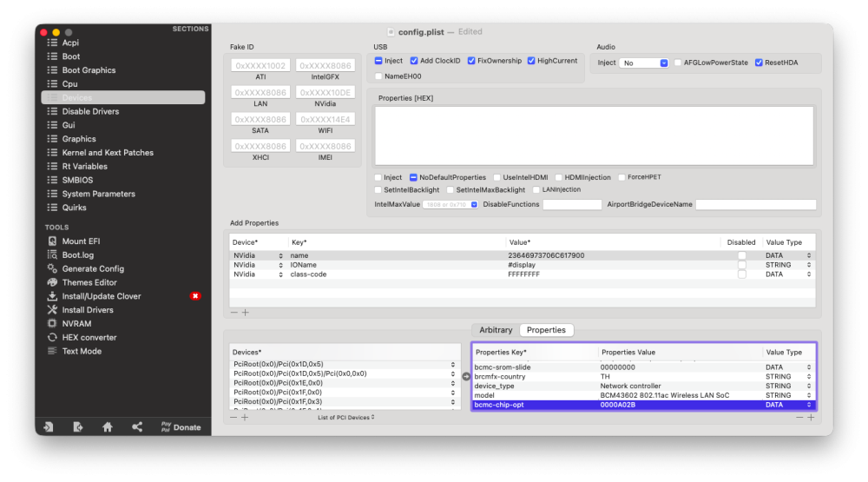868x482 pixels.
Task: Click the AirportBridgeDeviceName field
Action: coord(756,204)
